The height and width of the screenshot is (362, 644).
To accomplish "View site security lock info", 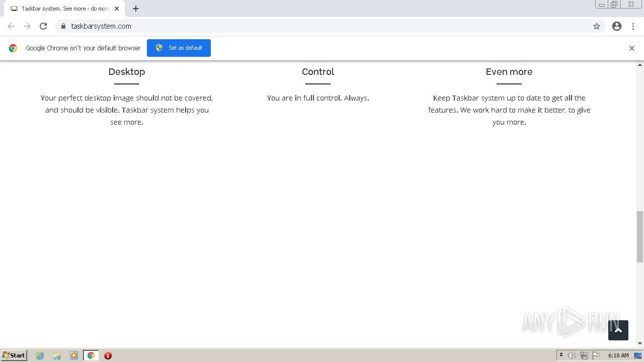I will tap(63, 26).
